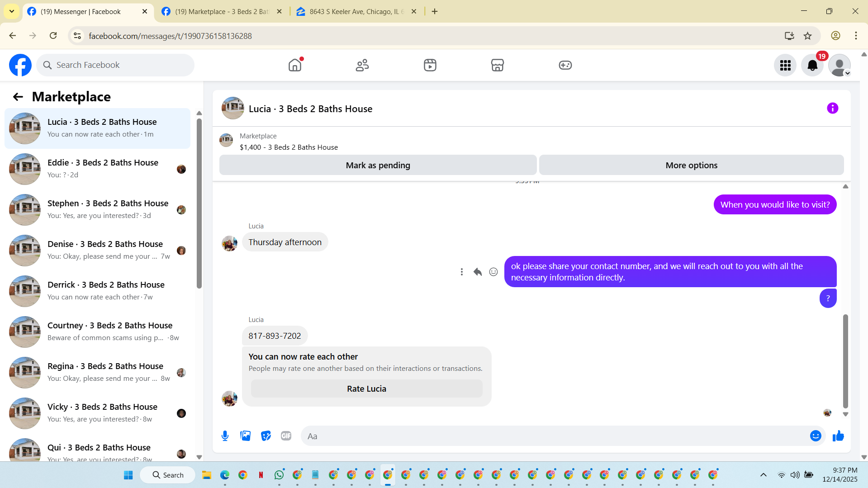Viewport: 868px width, 488px height.
Task: Click the address bar URL
Action: [x=170, y=36]
